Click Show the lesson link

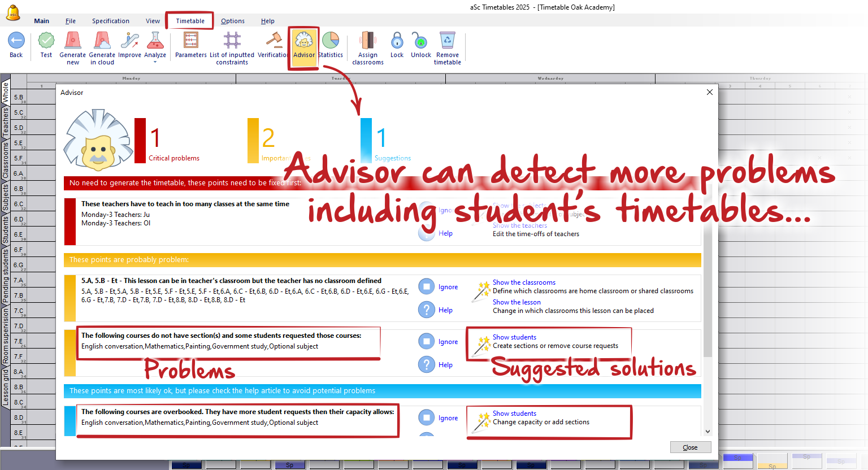517,302
